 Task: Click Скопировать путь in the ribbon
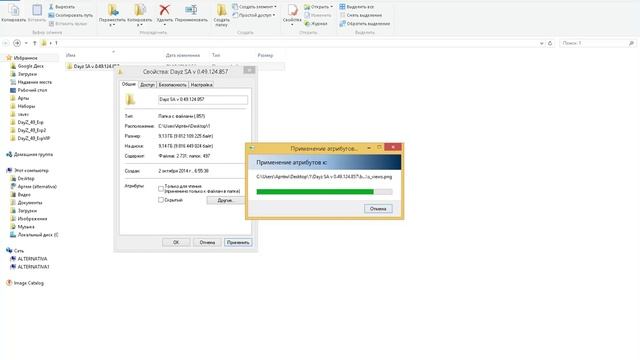[x=71, y=15]
